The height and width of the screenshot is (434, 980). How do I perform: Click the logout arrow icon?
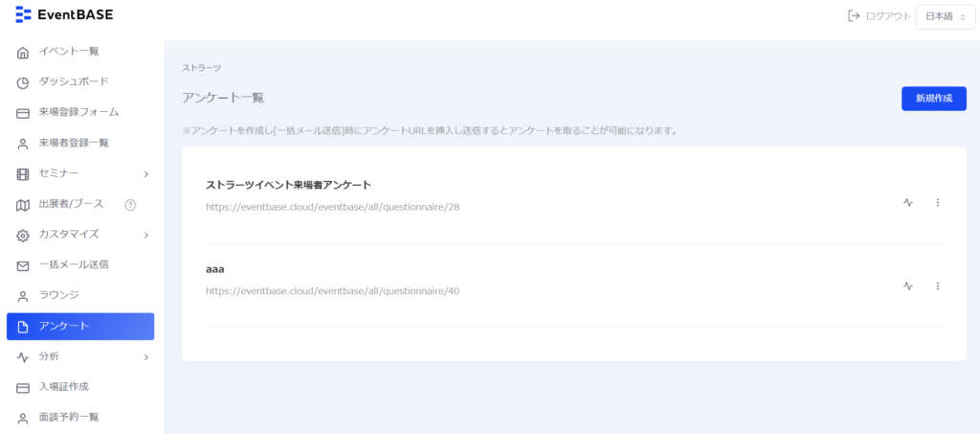[854, 16]
